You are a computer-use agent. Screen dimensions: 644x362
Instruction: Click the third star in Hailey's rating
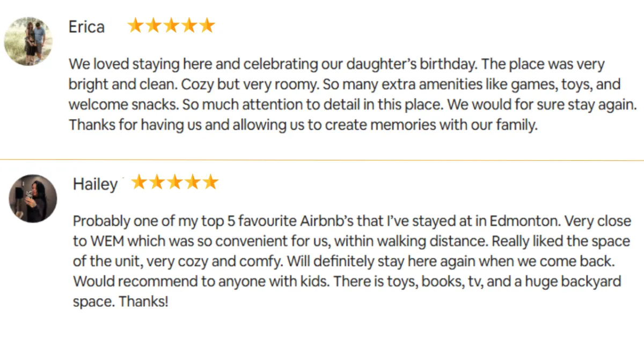[x=175, y=182]
